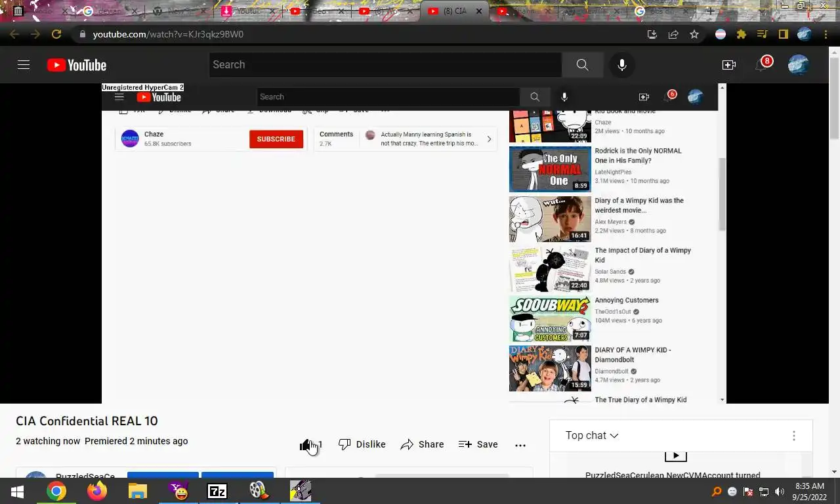The height and width of the screenshot is (504, 840).
Task: Click the search magnifier button
Action: 582,64
